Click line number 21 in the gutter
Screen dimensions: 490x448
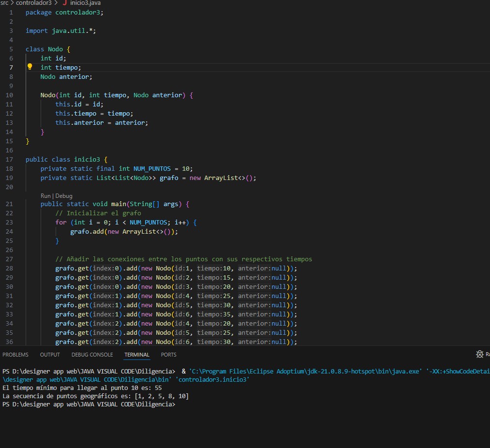click(x=11, y=204)
